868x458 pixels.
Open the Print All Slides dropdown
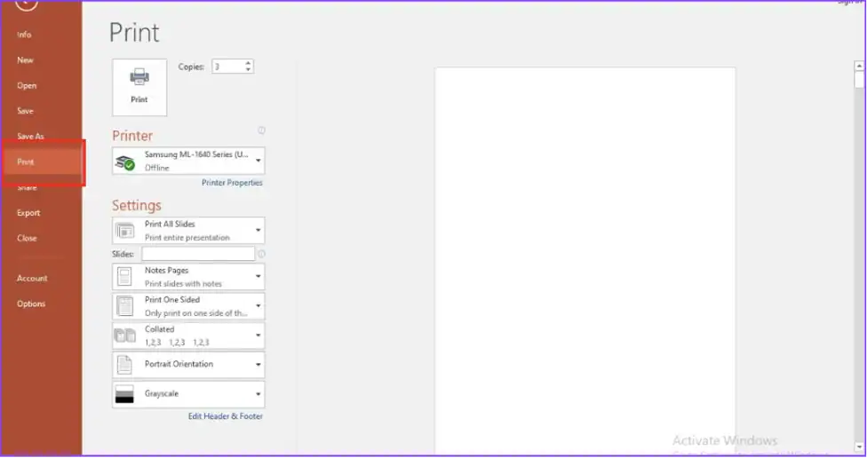[x=259, y=231]
